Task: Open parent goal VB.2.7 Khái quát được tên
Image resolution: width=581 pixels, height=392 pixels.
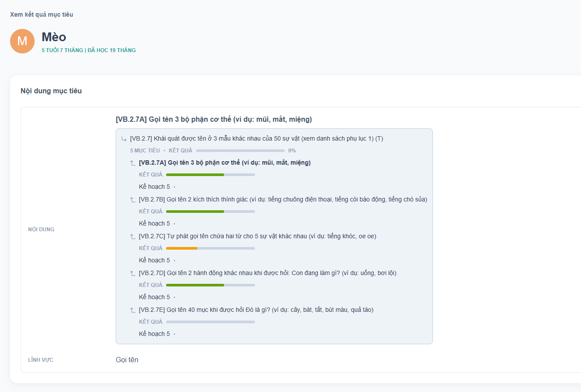Action: click(x=256, y=139)
